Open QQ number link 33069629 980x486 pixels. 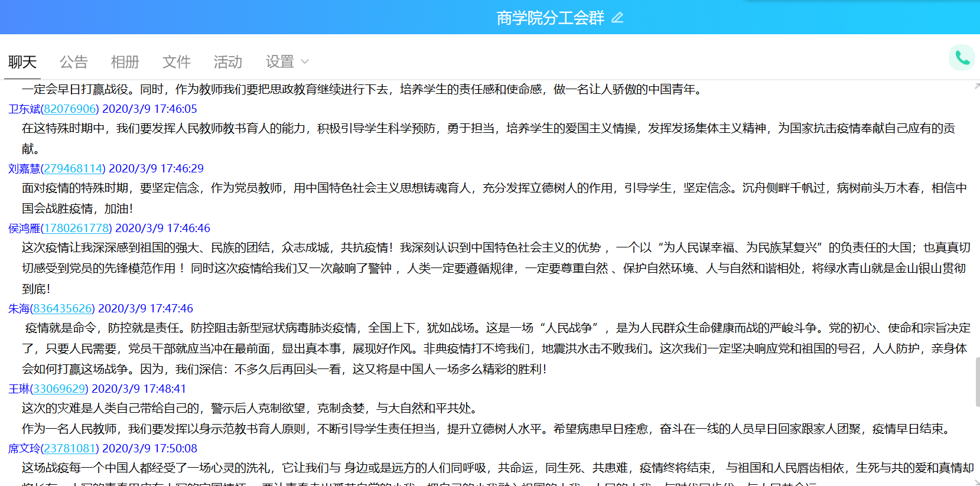(58, 389)
